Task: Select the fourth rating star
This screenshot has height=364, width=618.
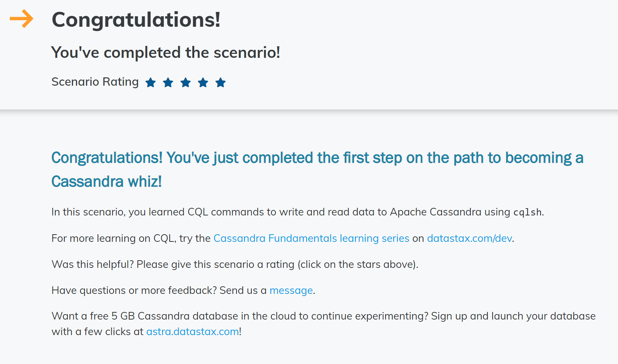Action: (203, 82)
